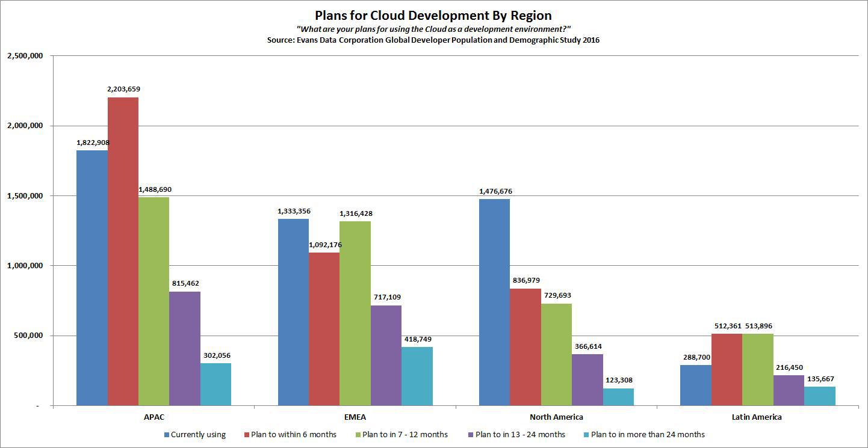Select the APAC teal bar labeled 302,056
Screen dimensions: 868x448
click(x=215, y=384)
